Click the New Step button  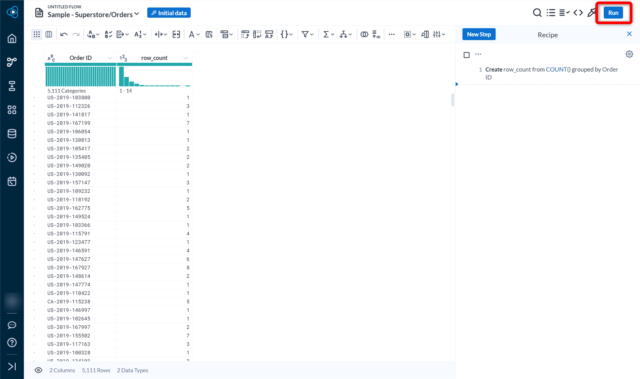479,34
